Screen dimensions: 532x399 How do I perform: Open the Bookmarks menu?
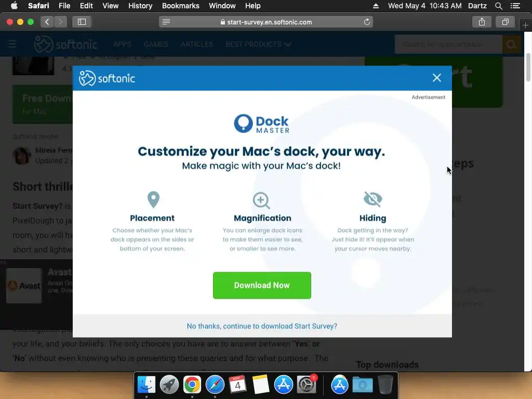tap(180, 6)
